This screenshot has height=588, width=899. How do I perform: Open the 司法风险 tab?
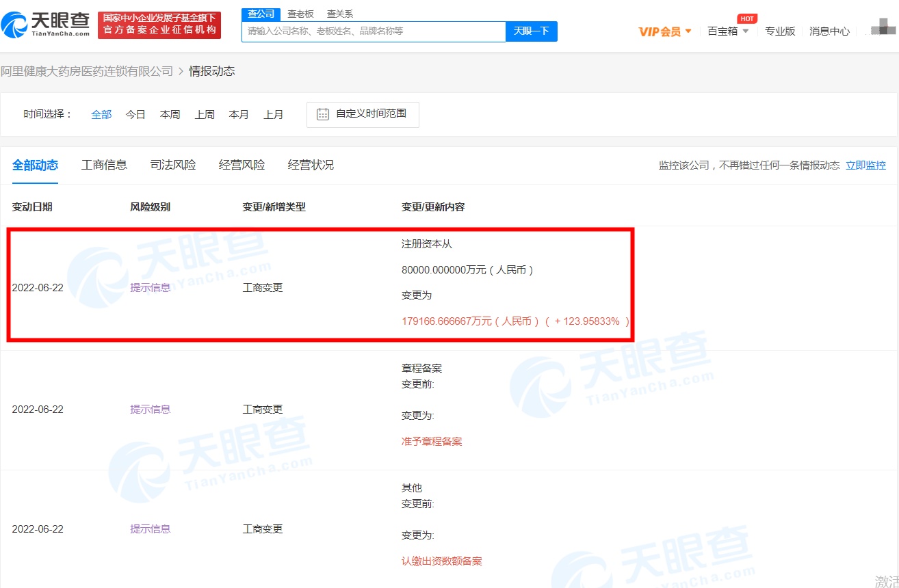click(173, 165)
